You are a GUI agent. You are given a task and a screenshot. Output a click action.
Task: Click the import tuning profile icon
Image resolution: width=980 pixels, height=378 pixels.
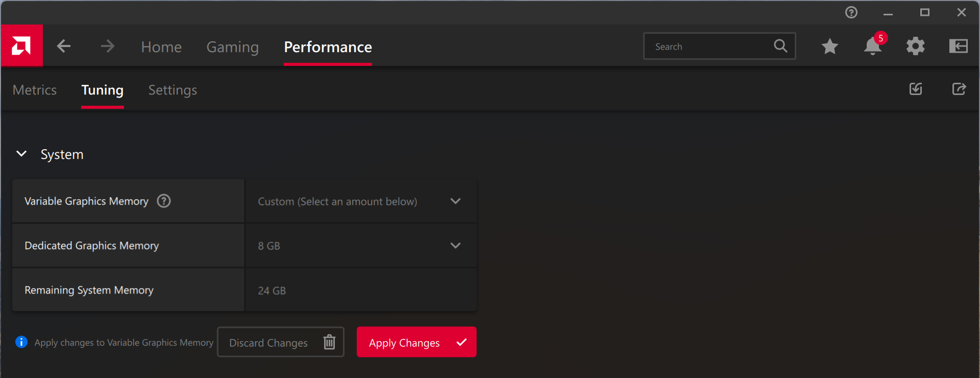pyautogui.click(x=916, y=89)
